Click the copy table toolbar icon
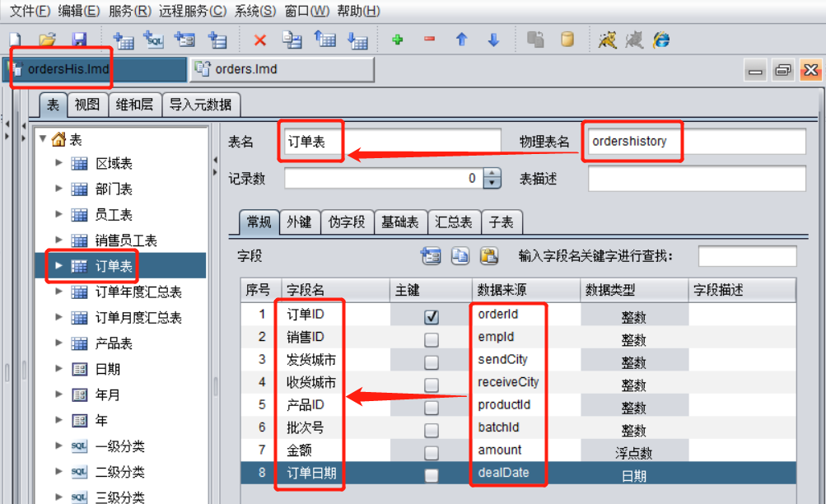Image resolution: width=826 pixels, height=504 pixels. tap(292, 40)
